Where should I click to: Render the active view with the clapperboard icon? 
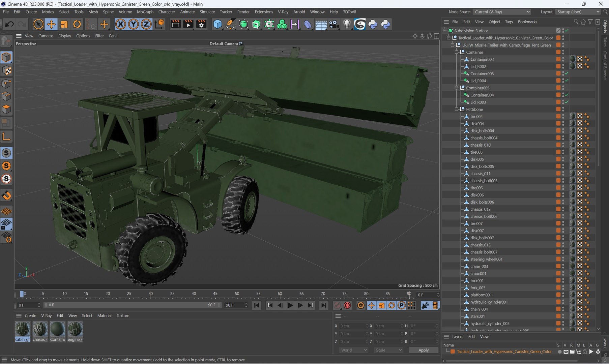tap(175, 24)
